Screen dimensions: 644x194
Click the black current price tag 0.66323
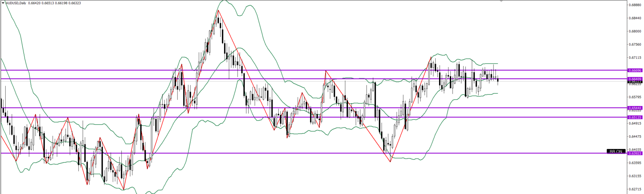coord(635,82)
